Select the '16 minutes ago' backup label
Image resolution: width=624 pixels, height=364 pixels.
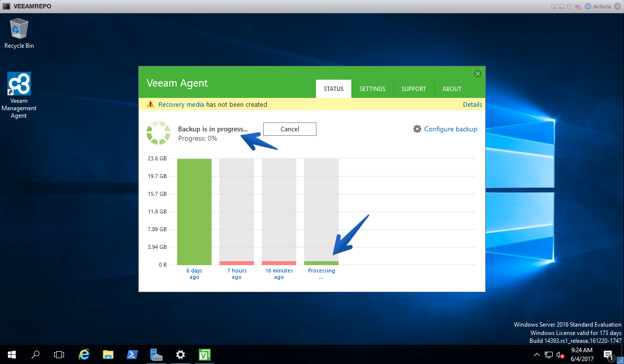pyautogui.click(x=279, y=274)
